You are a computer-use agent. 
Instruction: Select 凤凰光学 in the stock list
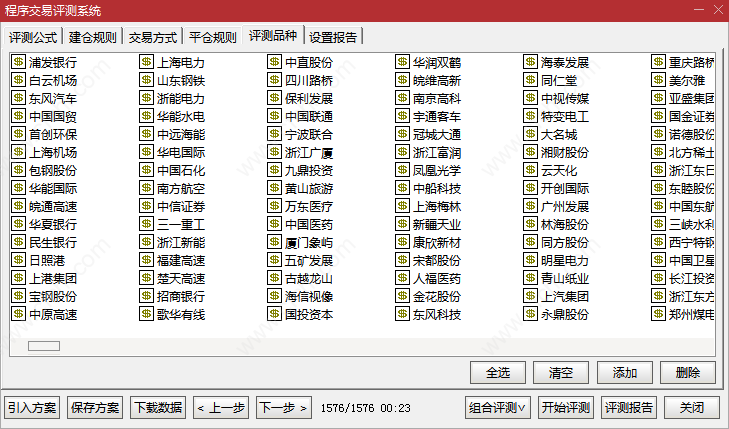pos(437,170)
